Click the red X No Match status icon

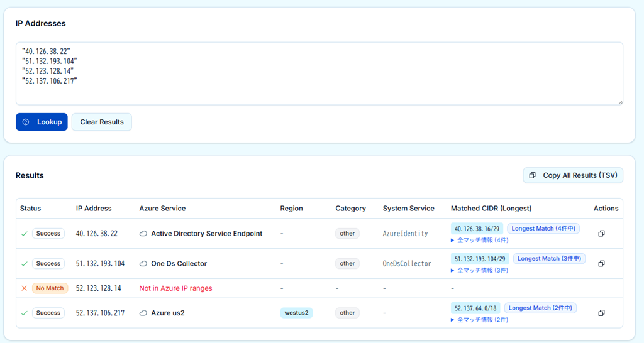(x=24, y=288)
